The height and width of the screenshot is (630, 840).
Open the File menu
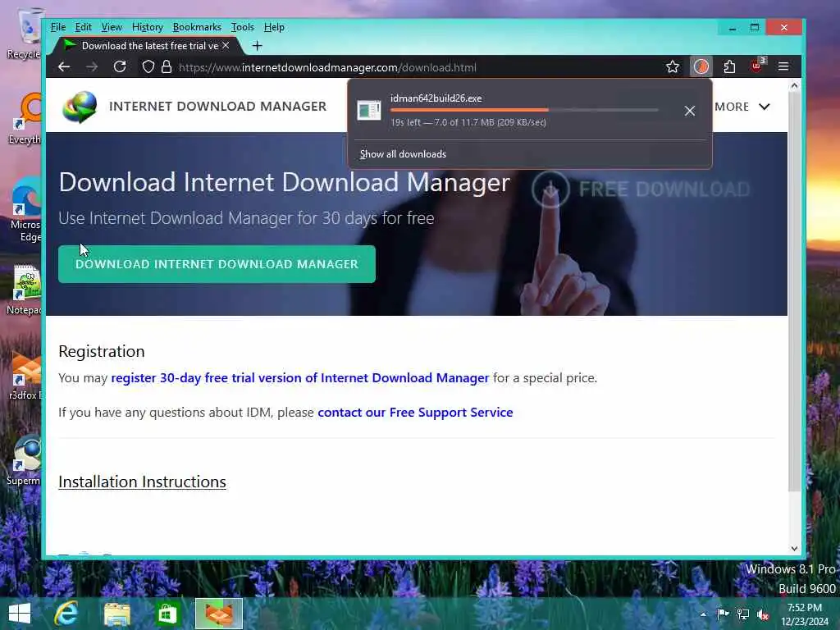(58, 27)
